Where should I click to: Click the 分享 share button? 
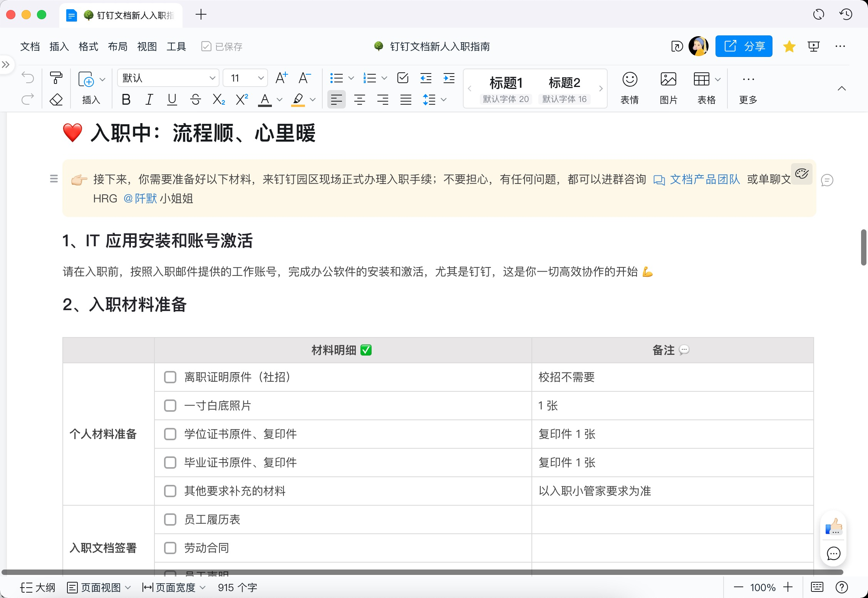(x=744, y=46)
